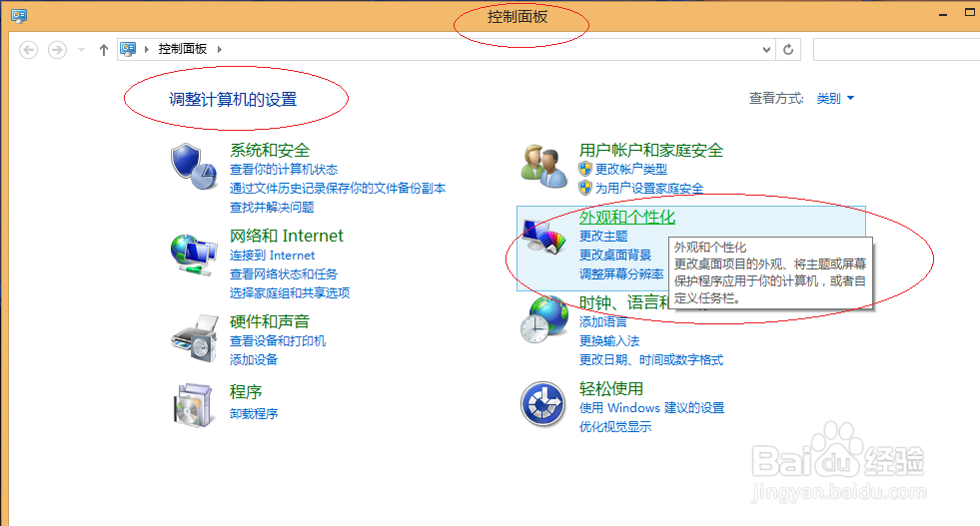Click the shield icon beside 更改帐户类型

(x=585, y=169)
